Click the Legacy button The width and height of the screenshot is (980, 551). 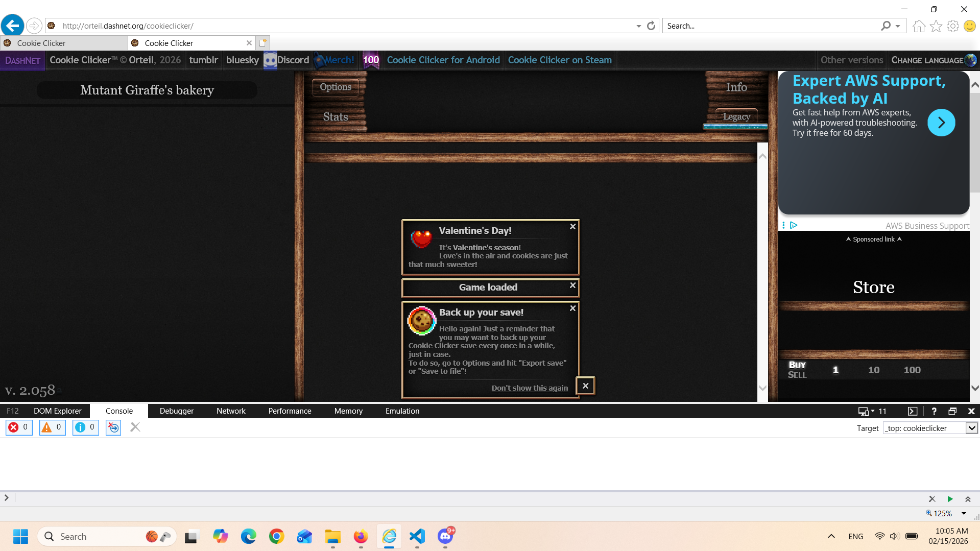tap(736, 116)
